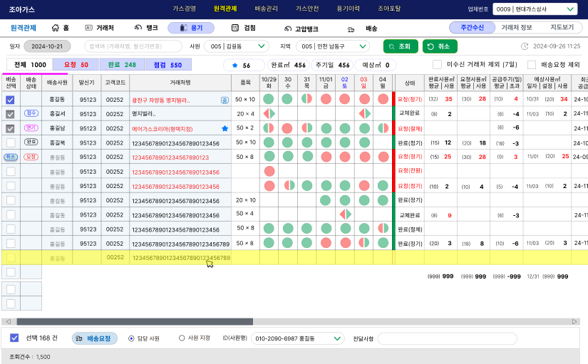
Task: Click the star on 에어가스코리아 row
Action: (225, 128)
